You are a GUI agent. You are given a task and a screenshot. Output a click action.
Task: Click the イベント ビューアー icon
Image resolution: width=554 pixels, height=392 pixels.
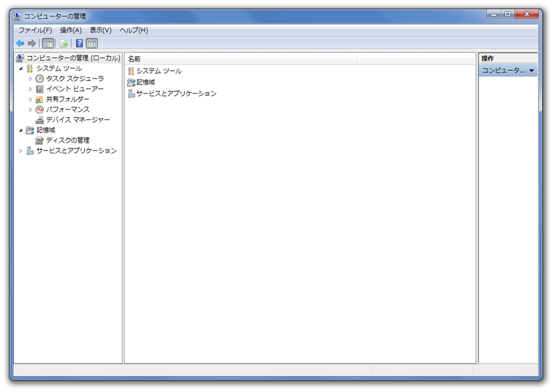click(40, 89)
